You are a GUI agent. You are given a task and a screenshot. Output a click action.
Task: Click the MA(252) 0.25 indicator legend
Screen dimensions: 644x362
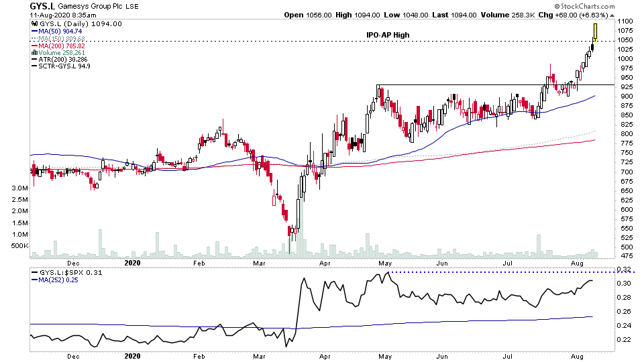coord(54,280)
